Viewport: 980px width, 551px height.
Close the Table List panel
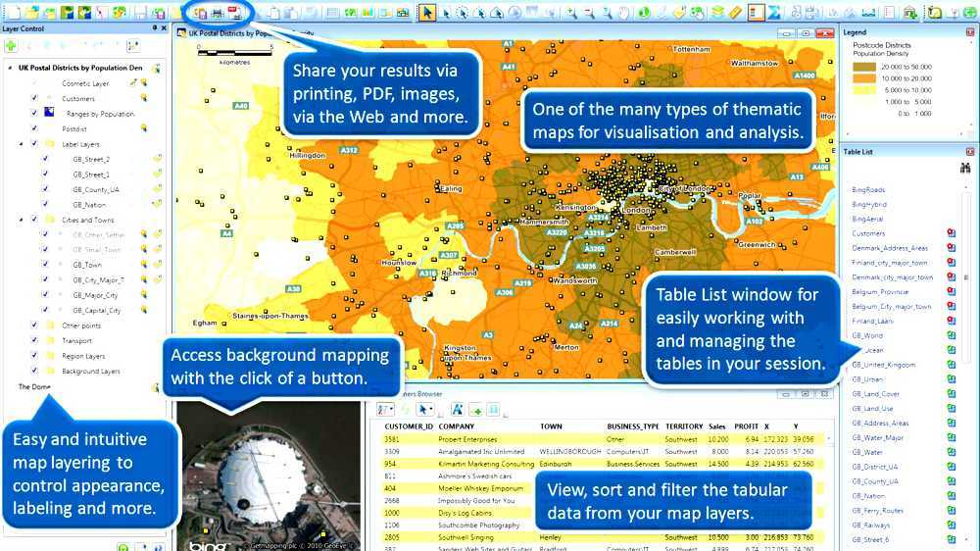pyautogui.click(x=970, y=151)
